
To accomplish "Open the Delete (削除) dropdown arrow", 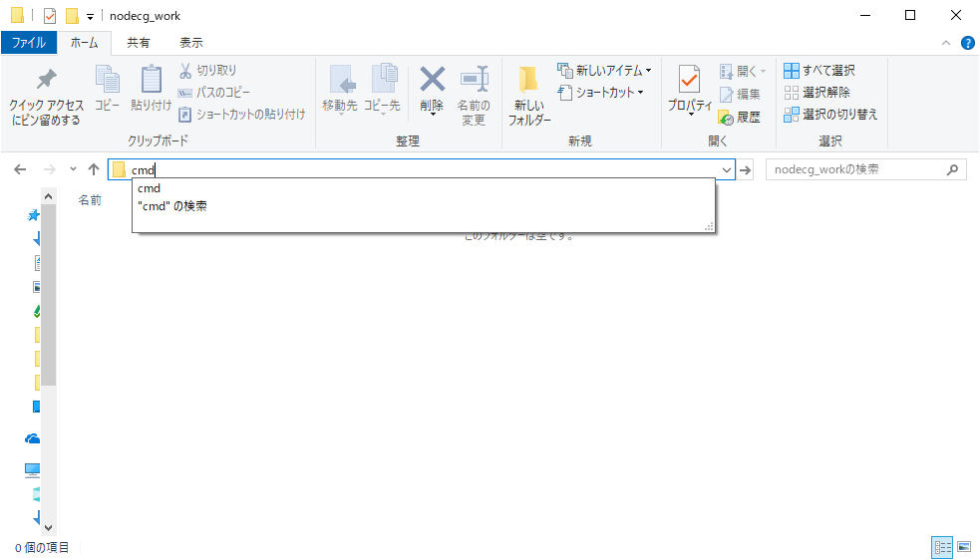I will pos(432,115).
